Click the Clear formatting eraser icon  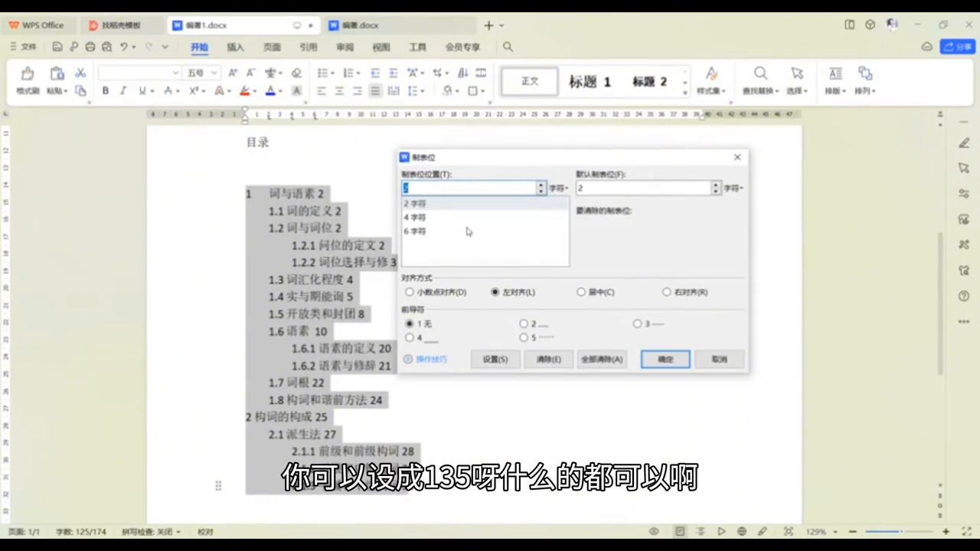click(x=296, y=73)
